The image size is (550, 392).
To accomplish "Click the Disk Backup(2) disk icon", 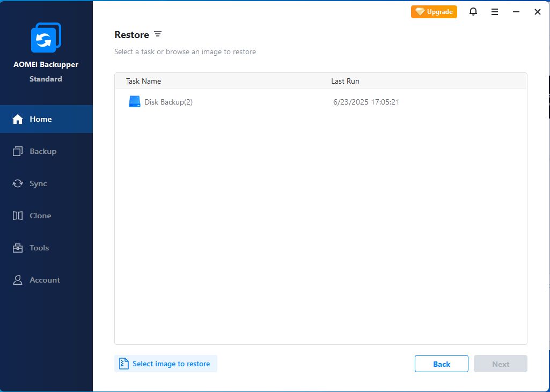I will click(134, 102).
